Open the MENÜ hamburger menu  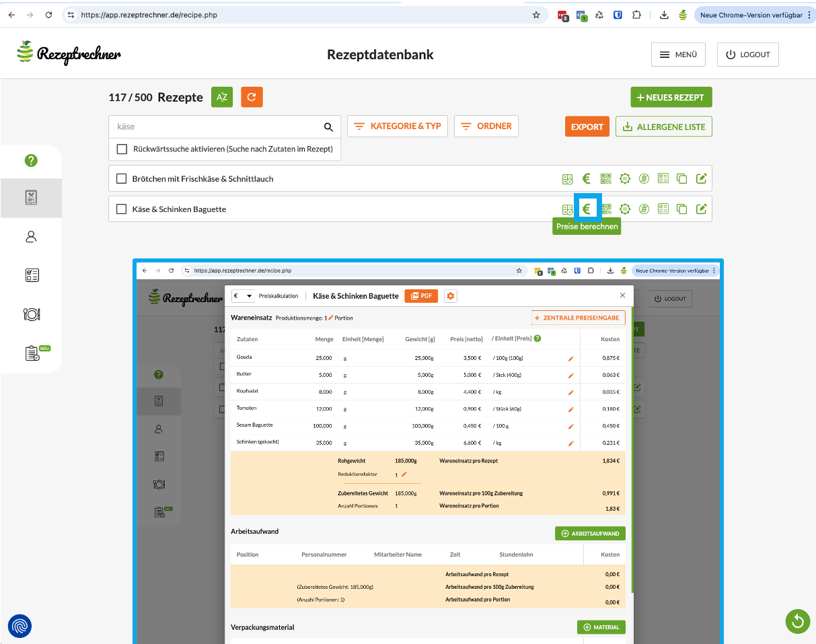click(677, 55)
